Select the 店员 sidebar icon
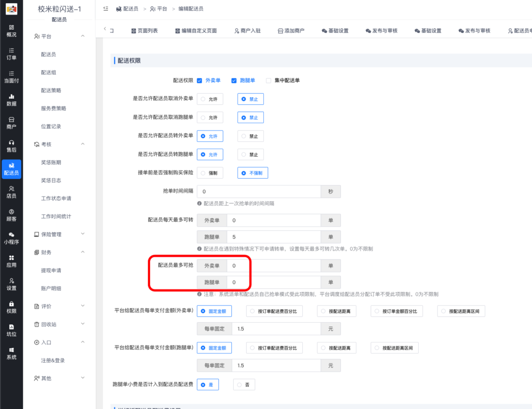The width and height of the screenshot is (532, 409). pyautogui.click(x=11, y=193)
